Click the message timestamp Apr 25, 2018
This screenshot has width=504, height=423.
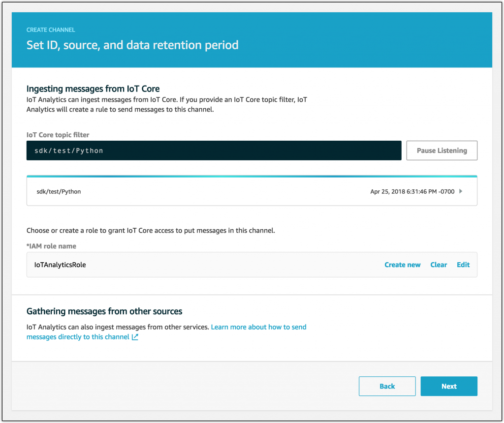tap(412, 191)
